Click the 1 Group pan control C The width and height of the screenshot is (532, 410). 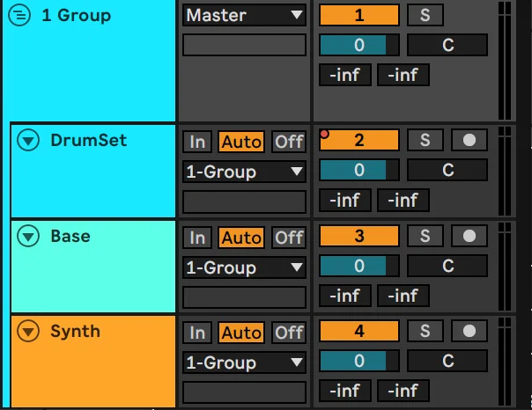(x=447, y=45)
